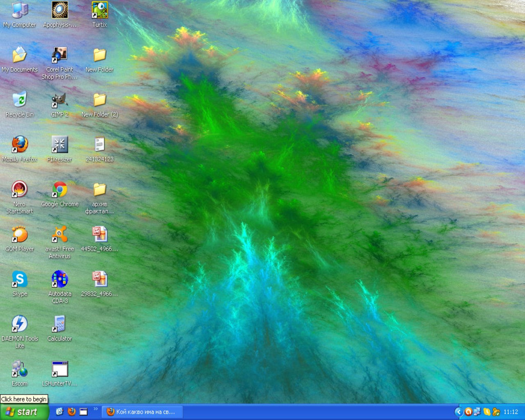Select the GIMP 2 desktop icon
The image size is (525, 420).
tap(59, 100)
